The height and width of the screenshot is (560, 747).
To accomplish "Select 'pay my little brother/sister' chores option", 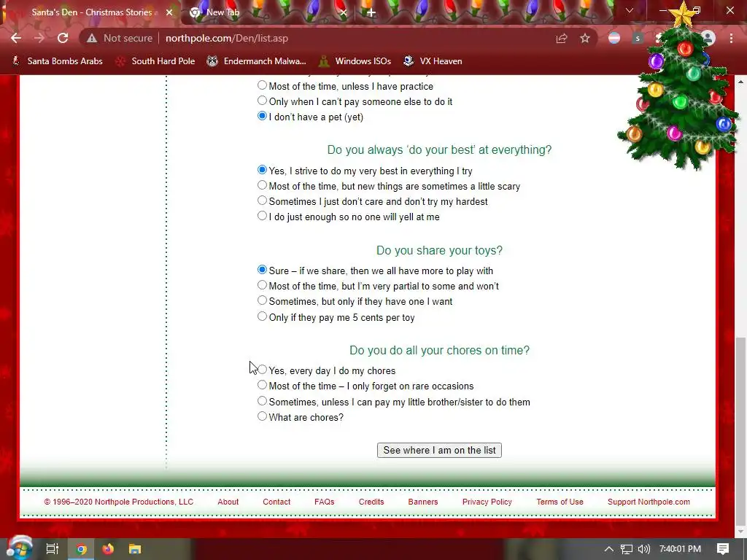I will click(262, 401).
